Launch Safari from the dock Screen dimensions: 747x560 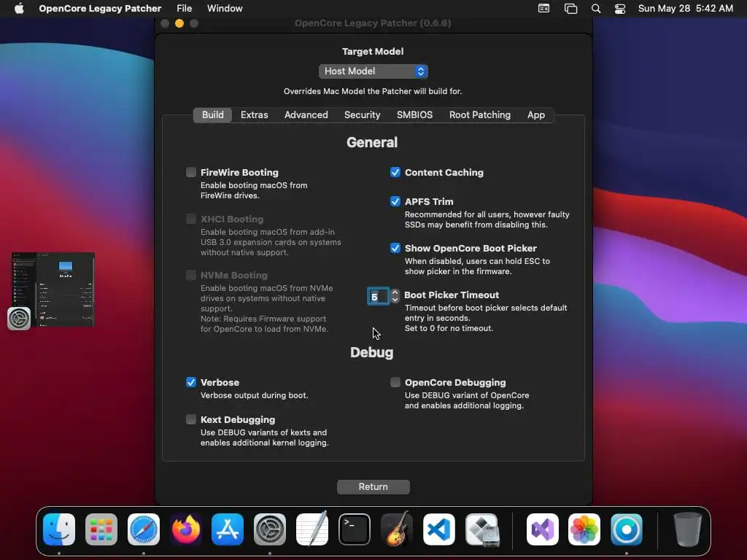click(x=144, y=529)
